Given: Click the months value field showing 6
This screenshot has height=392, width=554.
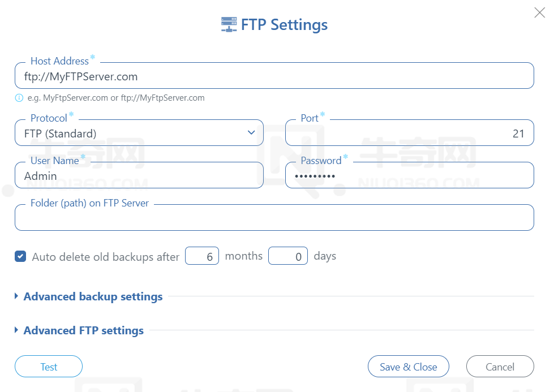Looking at the screenshot, I should (202, 256).
